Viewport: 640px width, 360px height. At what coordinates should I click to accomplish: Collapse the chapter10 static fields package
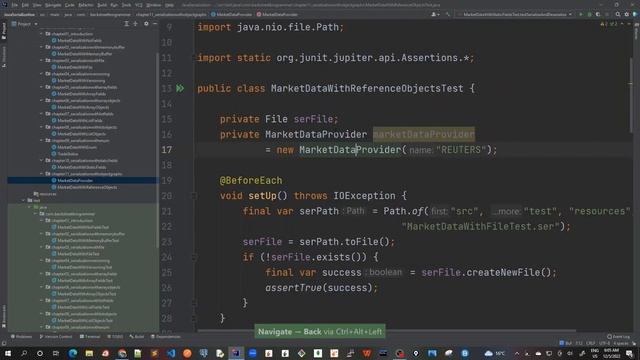(x=42, y=160)
